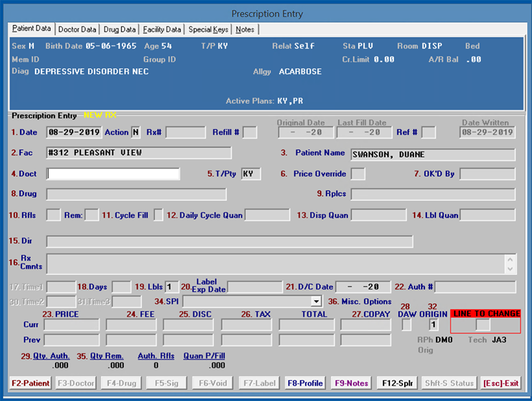Screen dimensions: 532x401
Task: Open F9-Notes from the bottom bar
Action: tap(352, 383)
